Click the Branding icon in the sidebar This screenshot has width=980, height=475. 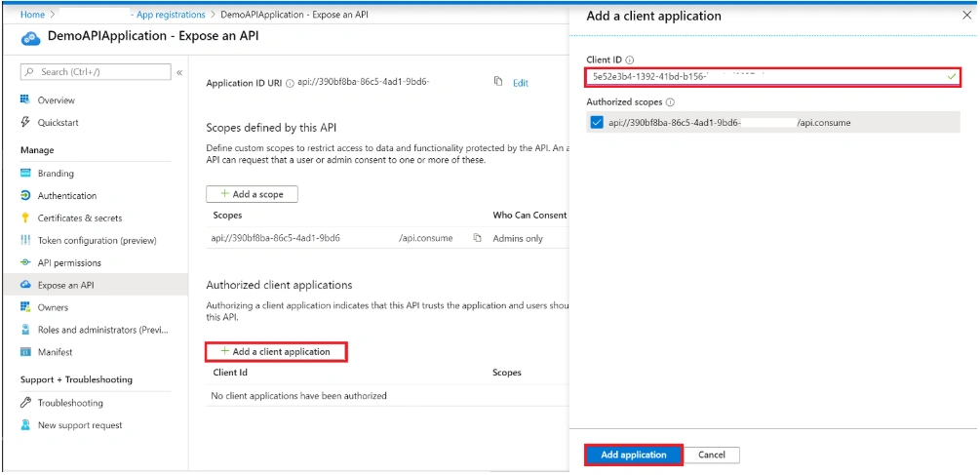click(x=25, y=173)
